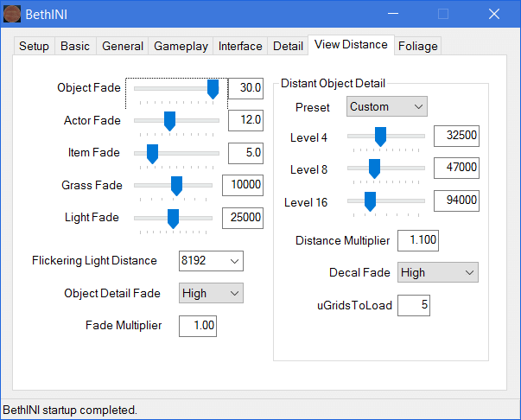This screenshot has width=521, height=420.
Task: Click the Fade Multiplier input field
Action: point(197,326)
